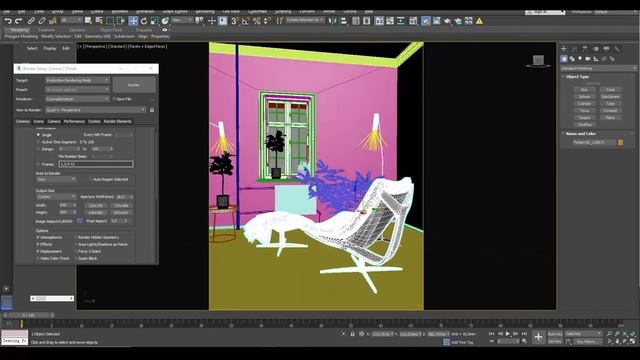Viewport: 640px width, 360px height.
Task: Create a Sphere primitive
Action: (x=584, y=97)
